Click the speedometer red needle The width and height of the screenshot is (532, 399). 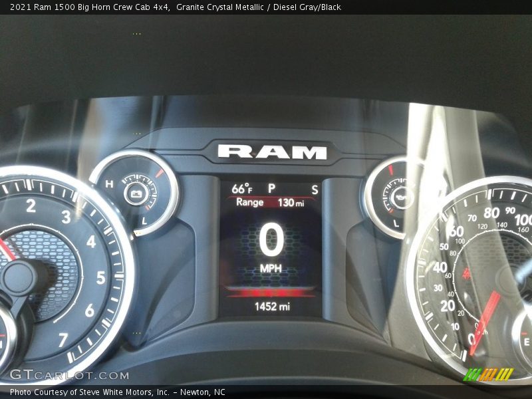point(485,323)
